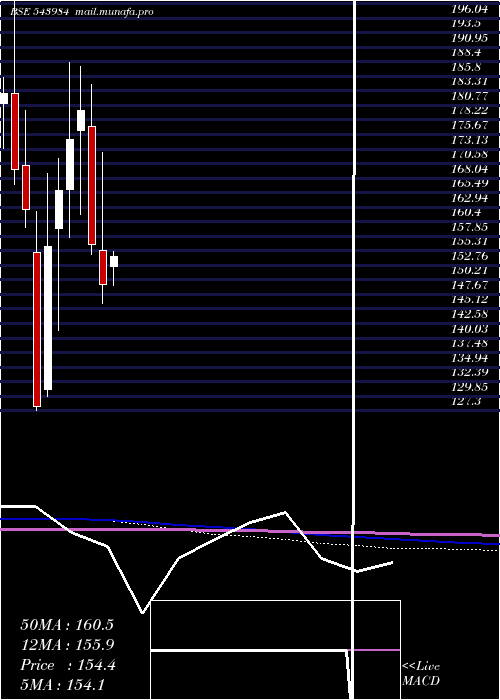
Task: Click the 183.31 price level value
Action: [469, 81]
